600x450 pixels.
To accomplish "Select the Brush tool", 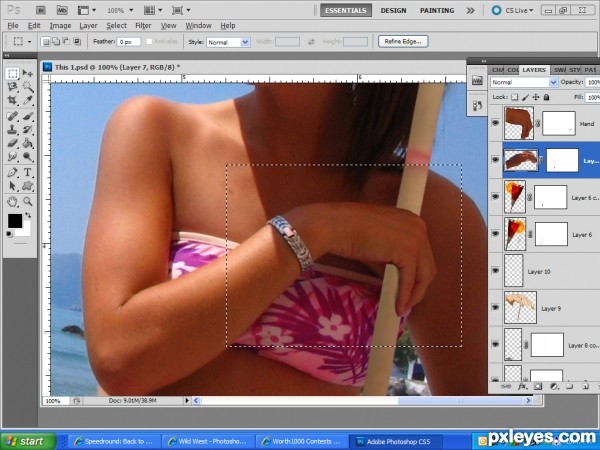I will point(28,116).
